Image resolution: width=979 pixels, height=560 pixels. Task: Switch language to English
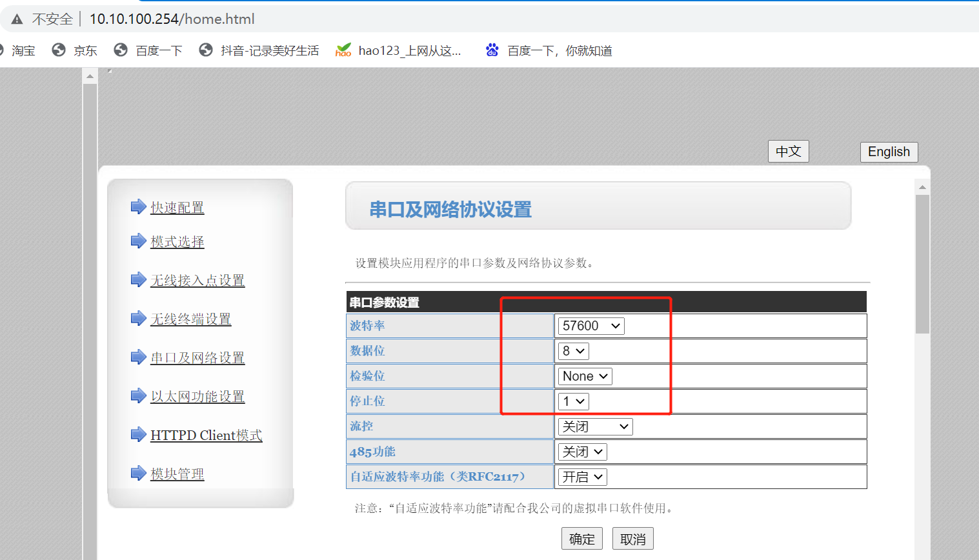889,152
